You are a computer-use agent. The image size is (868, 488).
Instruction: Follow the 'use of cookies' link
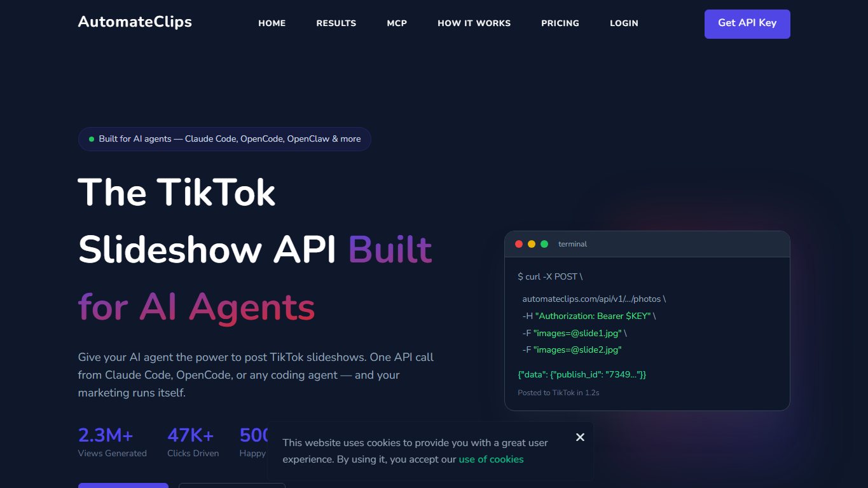coord(491,459)
